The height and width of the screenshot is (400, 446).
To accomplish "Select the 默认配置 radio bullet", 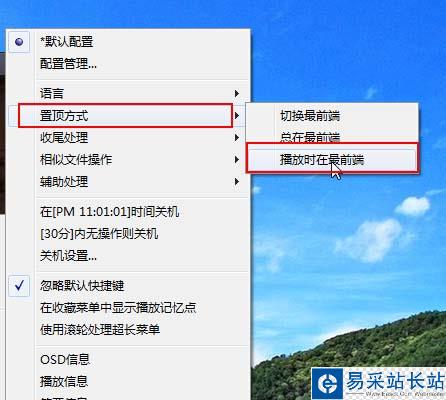I will click(x=19, y=42).
